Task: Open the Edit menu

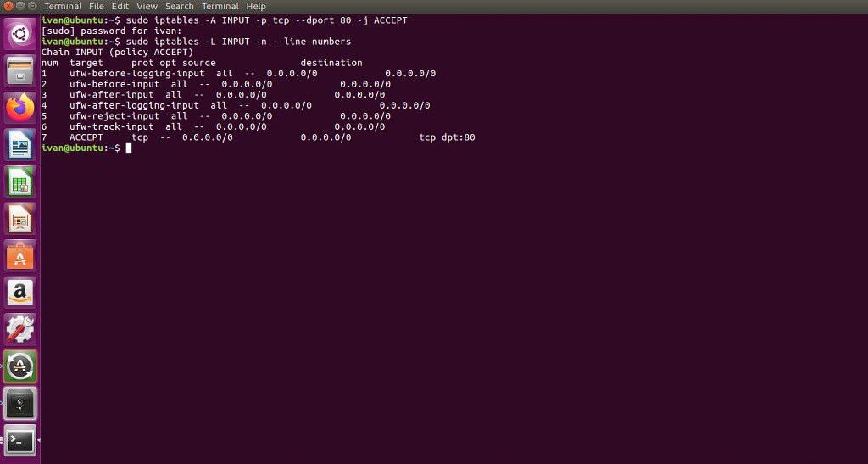Action: point(120,6)
